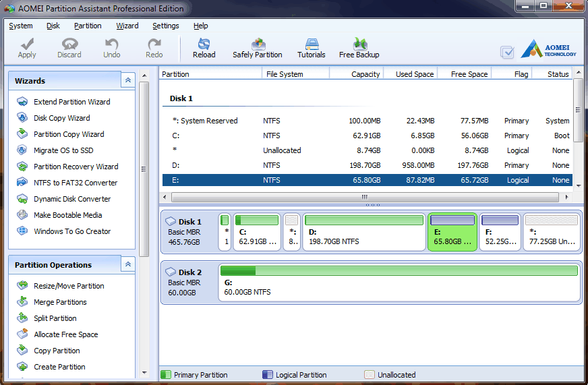Collapse the Partition Operations panel
This screenshot has width=588, height=385.
tap(127, 265)
